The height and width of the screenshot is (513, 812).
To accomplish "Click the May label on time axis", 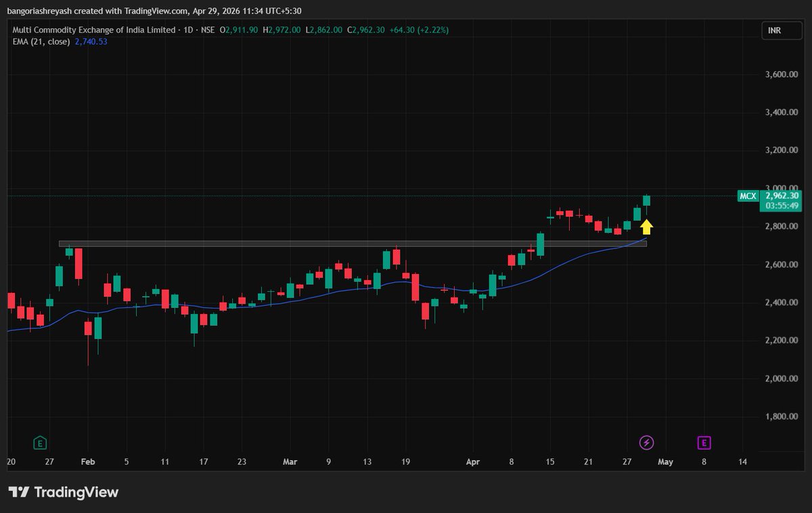I will 666,462.
